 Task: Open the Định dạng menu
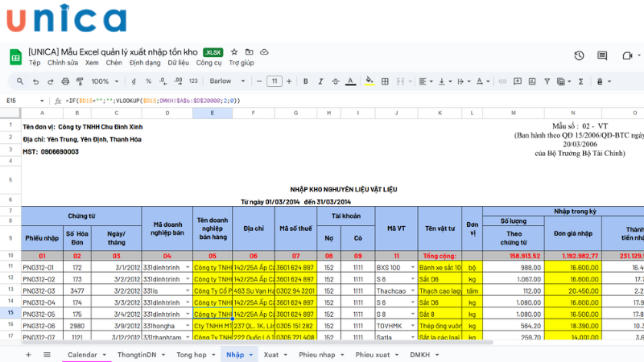click(145, 63)
